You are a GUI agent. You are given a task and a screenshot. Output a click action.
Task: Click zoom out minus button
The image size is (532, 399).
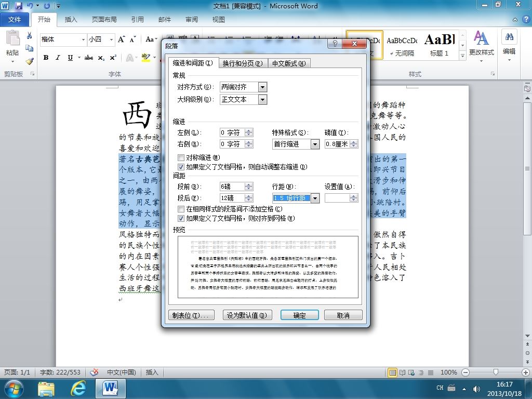466,373
